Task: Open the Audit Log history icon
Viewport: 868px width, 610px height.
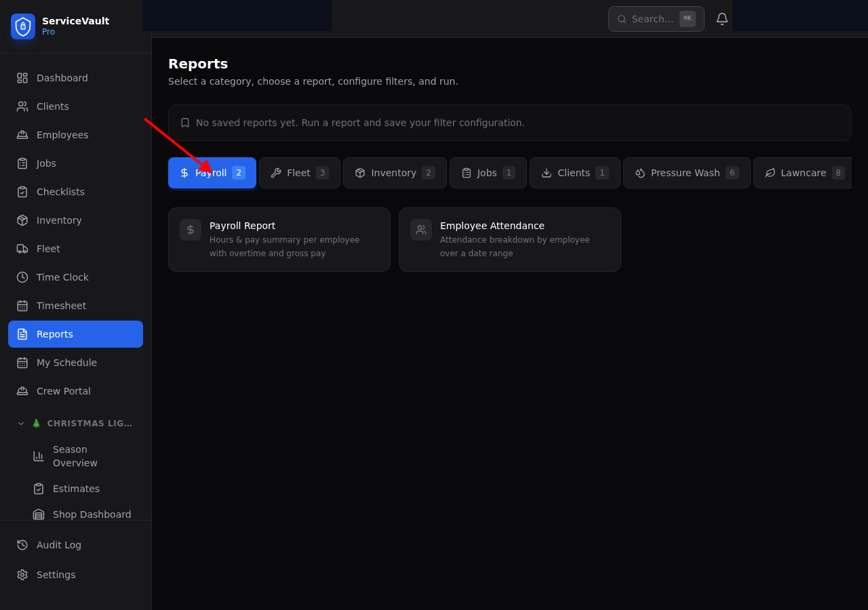Action: [x=21, y=544]
